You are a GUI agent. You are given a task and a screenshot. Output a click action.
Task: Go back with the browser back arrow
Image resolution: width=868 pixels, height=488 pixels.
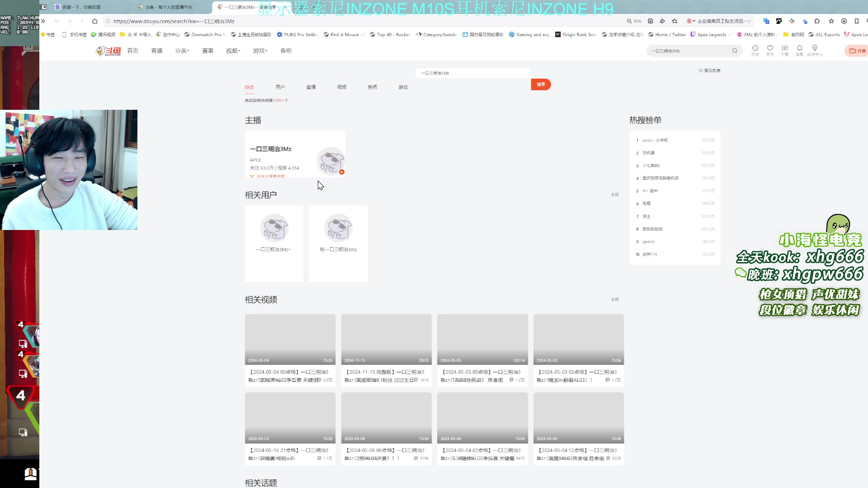57,21
